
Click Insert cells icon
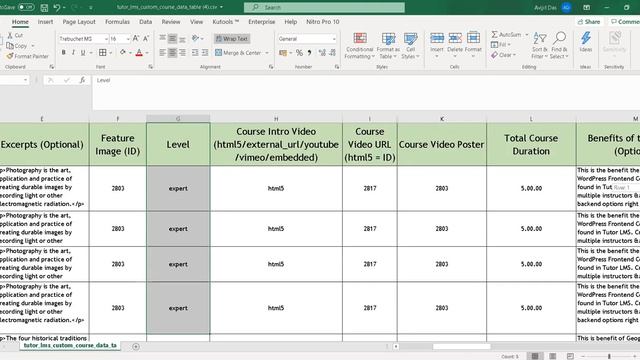click(437, 38)
